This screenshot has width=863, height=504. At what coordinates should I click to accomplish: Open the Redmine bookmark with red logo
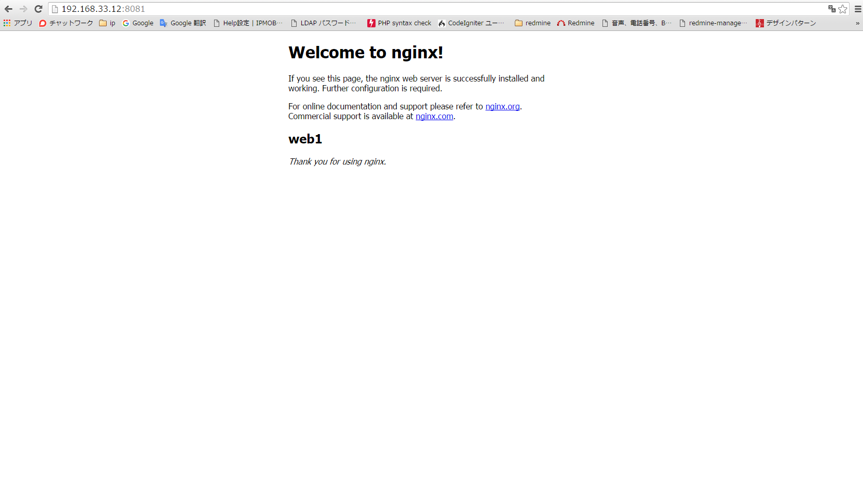tap(576, 23)
